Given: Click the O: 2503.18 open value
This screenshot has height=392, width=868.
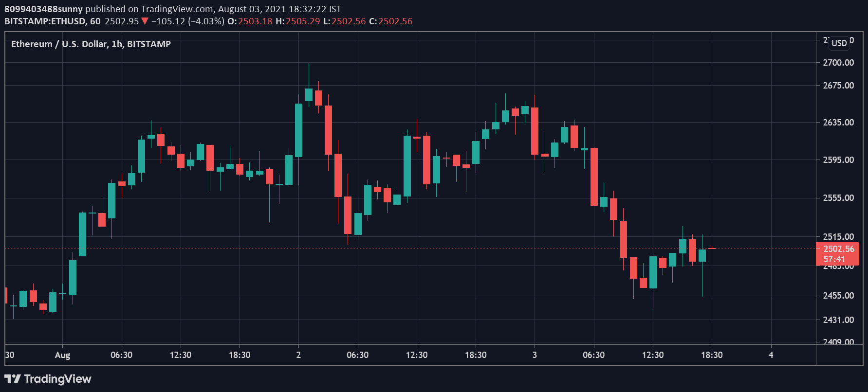Looking at the screenshot, I should point(250,21).
